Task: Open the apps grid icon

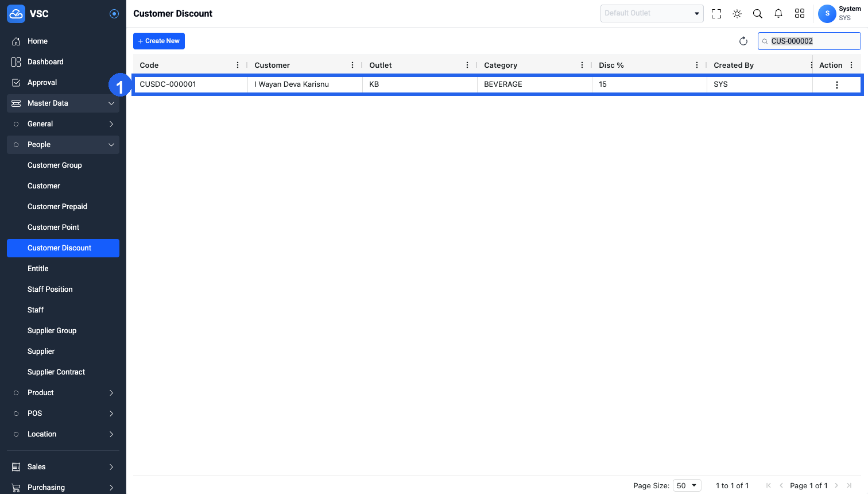Action: (x=800, y=14)
